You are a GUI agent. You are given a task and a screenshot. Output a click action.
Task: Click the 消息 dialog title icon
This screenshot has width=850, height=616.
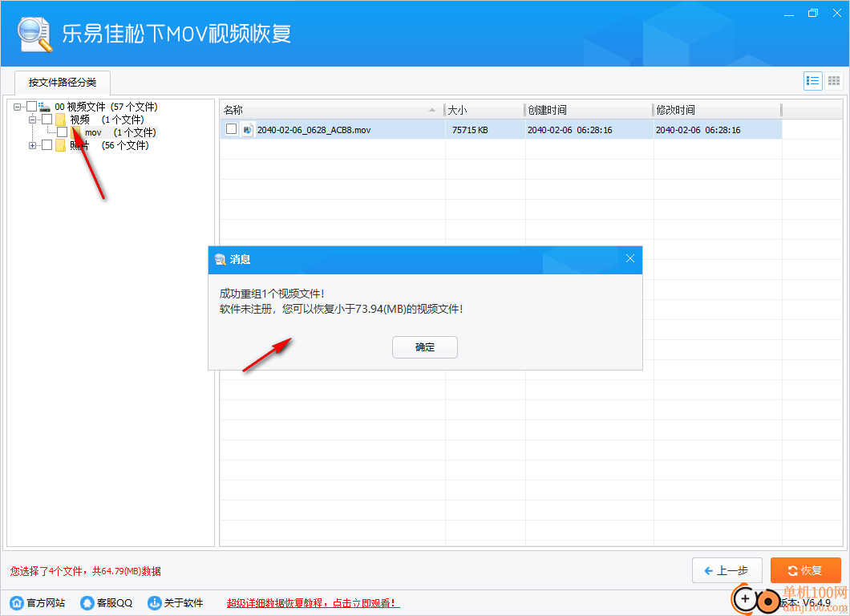220,260
